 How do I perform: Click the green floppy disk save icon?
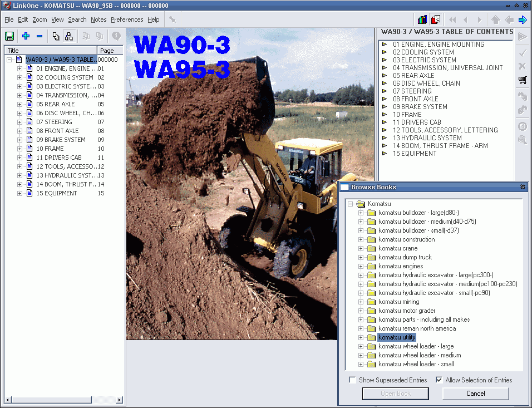pos(9,36)
